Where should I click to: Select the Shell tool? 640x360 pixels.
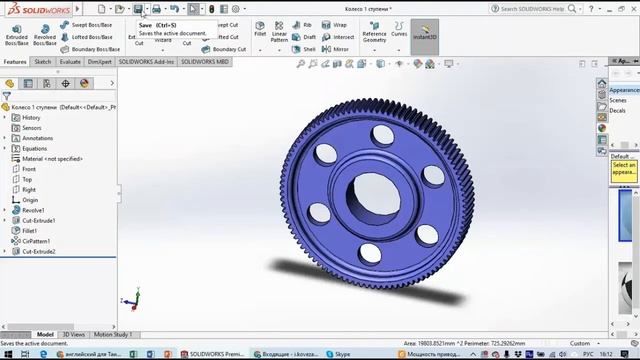coord(304,49)
